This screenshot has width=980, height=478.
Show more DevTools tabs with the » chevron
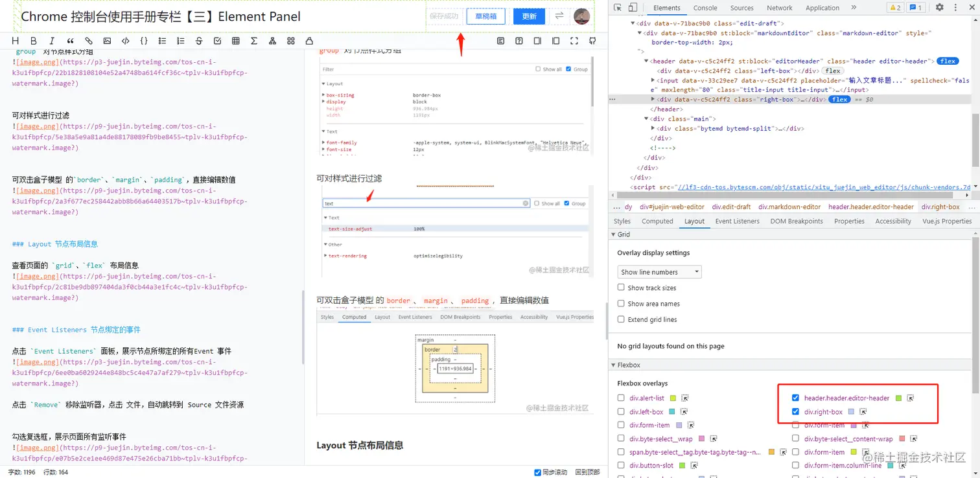854,8
